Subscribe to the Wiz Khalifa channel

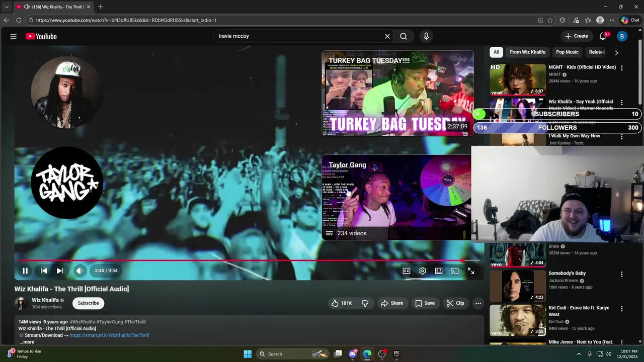[88, 303]
